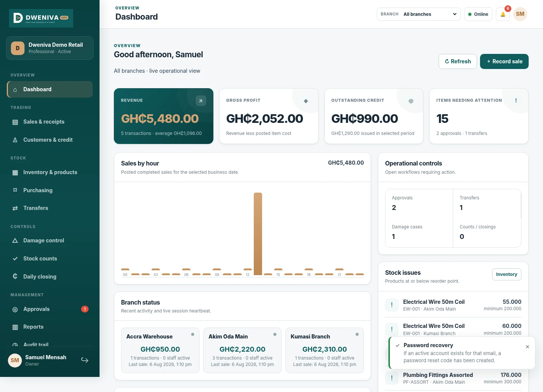Navigate to Approvals in sidebar

click(50, 309)
